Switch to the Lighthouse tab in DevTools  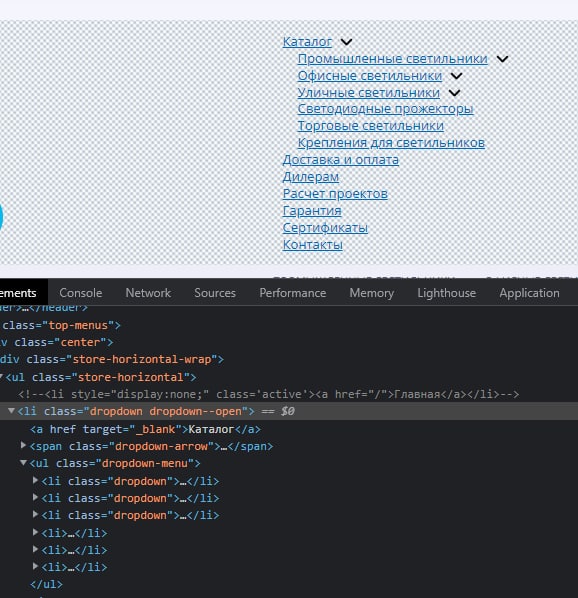click(446, 293)
